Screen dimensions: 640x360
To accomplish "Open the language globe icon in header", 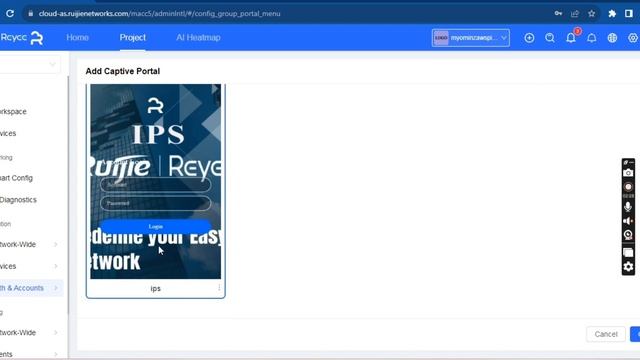I will coord(612,38).
